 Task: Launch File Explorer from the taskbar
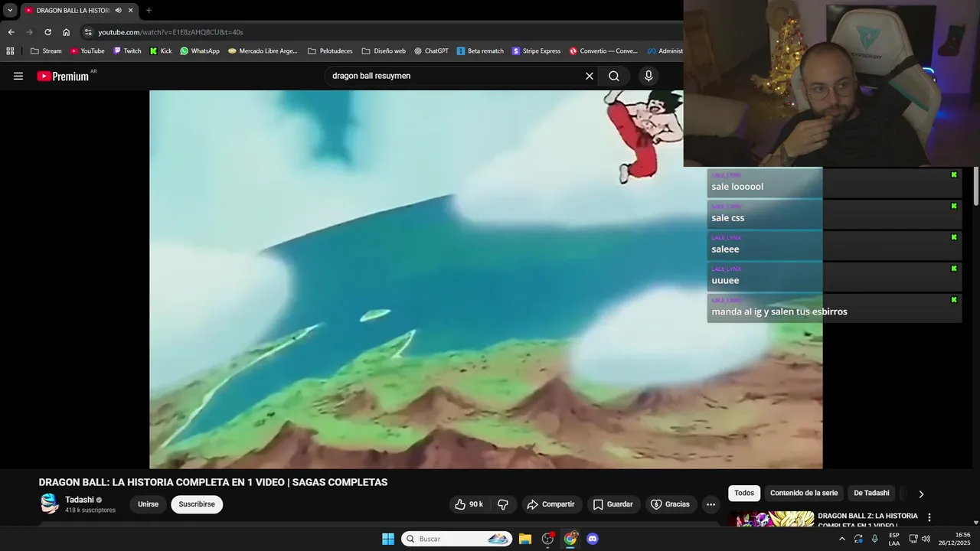(x=525, y=539)
